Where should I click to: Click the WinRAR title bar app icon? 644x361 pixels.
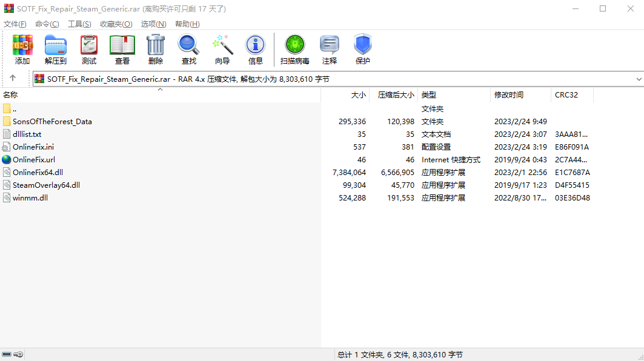click(x=8, y=8)
